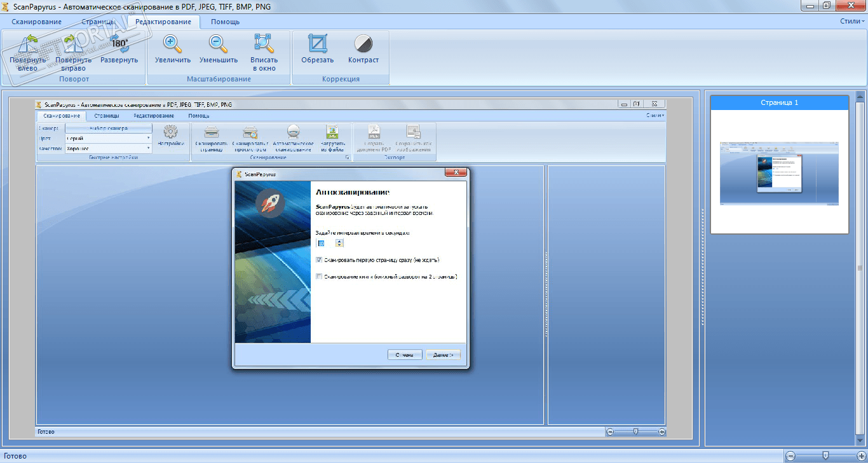Flip the page 180° with Развернуть
The height and width of the screenshot is (463, 868).
(x=119, y=50)
